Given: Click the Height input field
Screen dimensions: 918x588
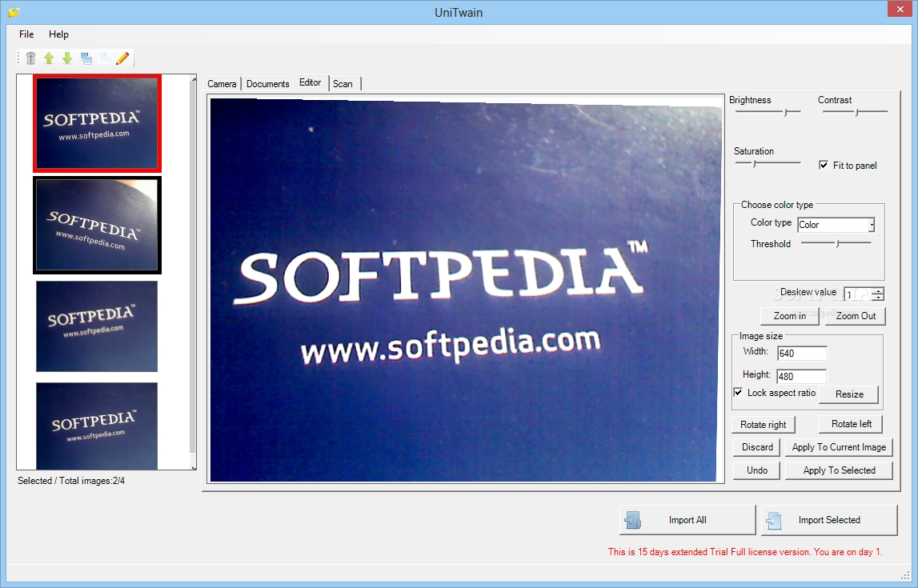Looking at the screenshot, I should (801, 376).
